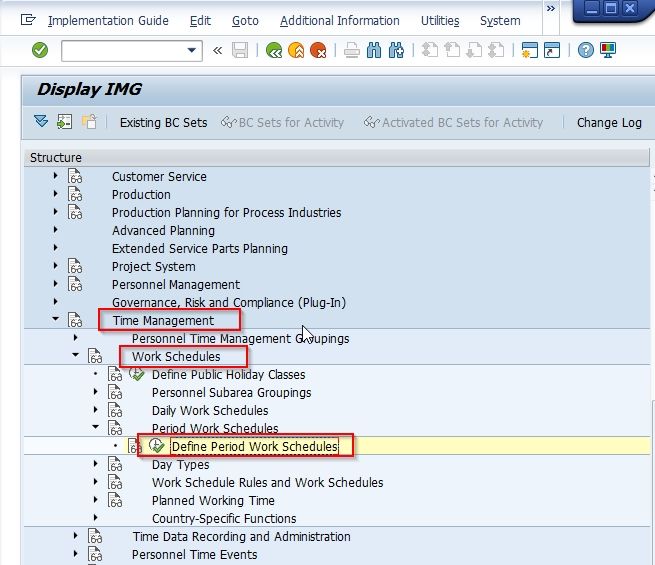This screenshot has width=655, height=565.
Task: Click the position-on-node icon in IMG toolbar
Action: 64,122
